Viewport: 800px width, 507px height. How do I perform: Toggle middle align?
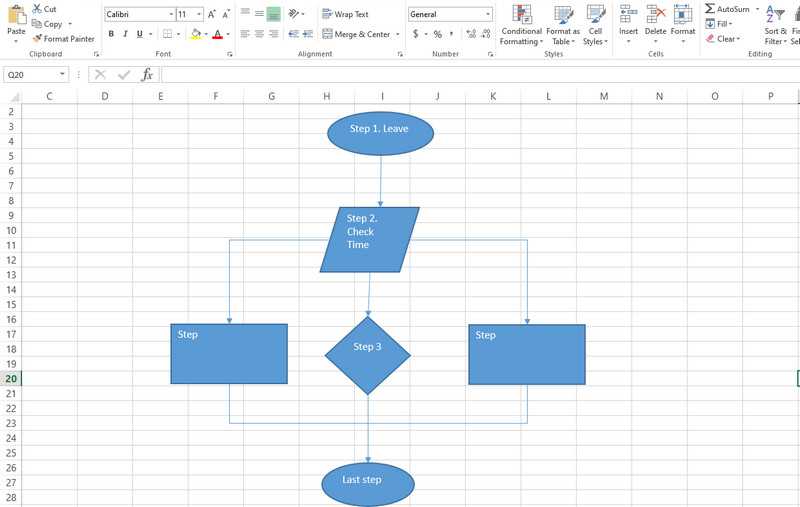click(x=260, y=14)
